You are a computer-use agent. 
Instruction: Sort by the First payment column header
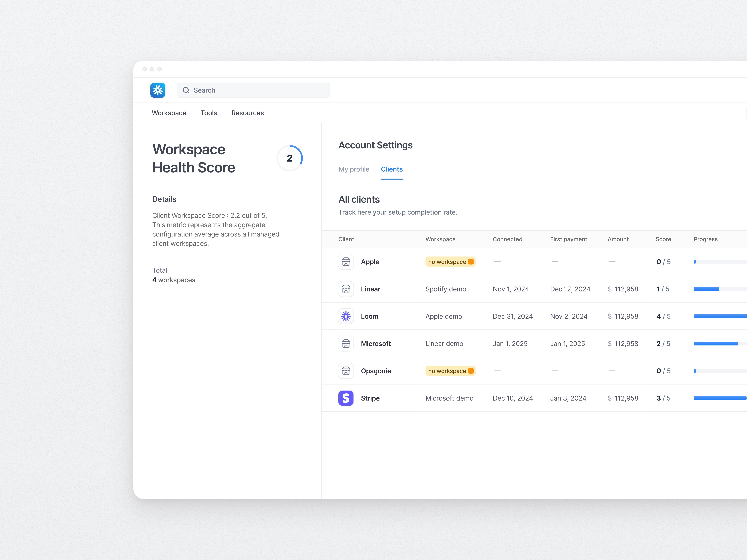568,239
